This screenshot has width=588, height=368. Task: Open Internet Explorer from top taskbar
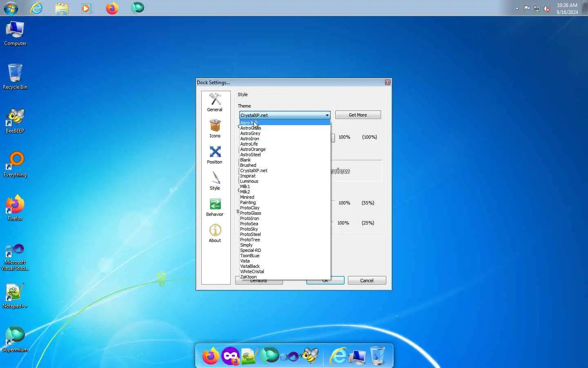pos(37,8)
